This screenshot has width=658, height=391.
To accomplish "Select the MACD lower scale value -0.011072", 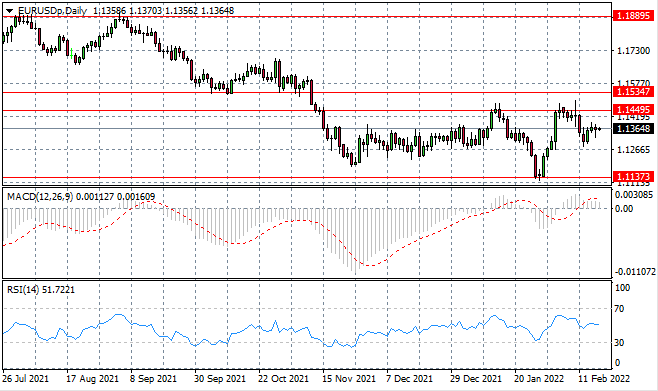I will 634,272.
